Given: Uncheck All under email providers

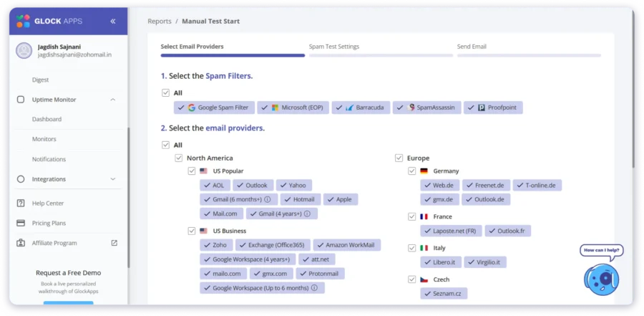Looking at the screenshot, I should pyautogui.click(x=165, y=145).
